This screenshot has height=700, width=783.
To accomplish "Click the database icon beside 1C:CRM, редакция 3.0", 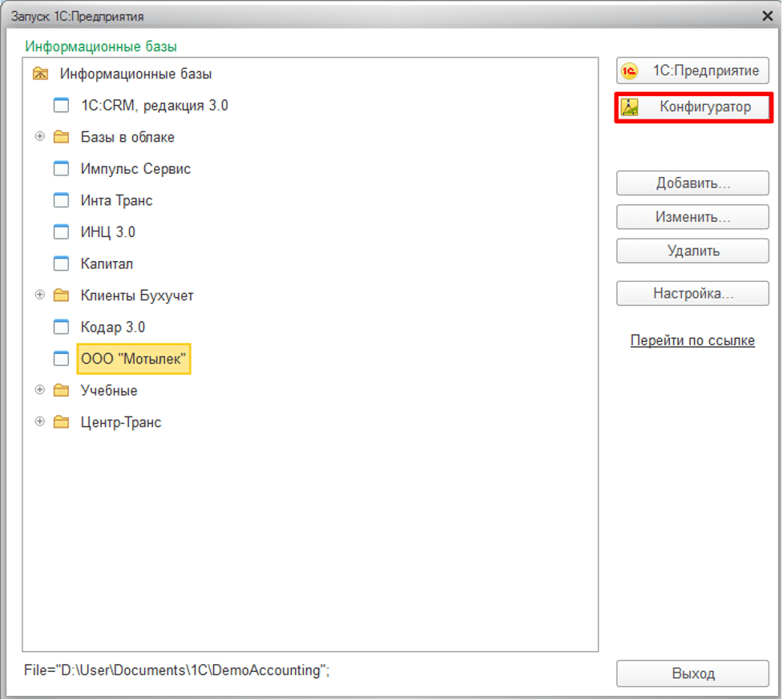I will 62,106.
